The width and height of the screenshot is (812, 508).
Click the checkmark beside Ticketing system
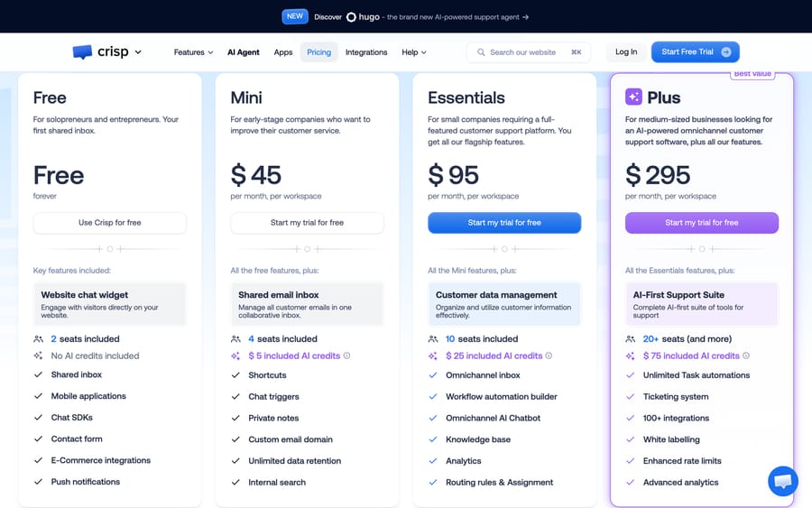click(x=631, y=397)
